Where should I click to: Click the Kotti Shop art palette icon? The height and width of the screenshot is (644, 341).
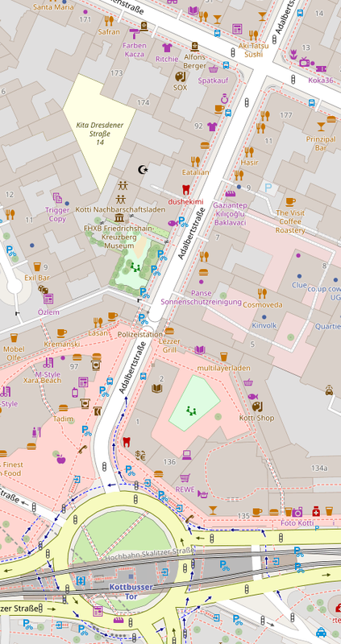point(256,407)
